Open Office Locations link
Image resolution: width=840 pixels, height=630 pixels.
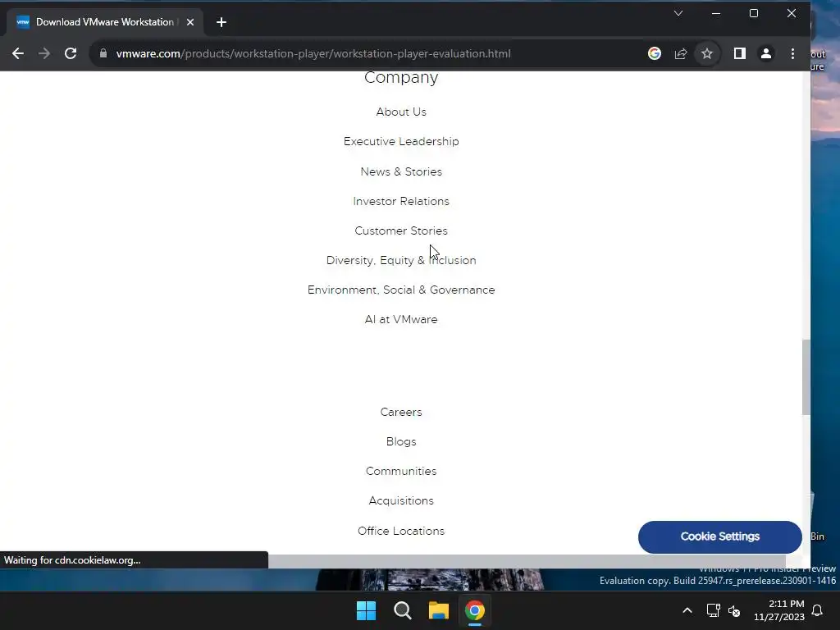click(x=401, y=531)
